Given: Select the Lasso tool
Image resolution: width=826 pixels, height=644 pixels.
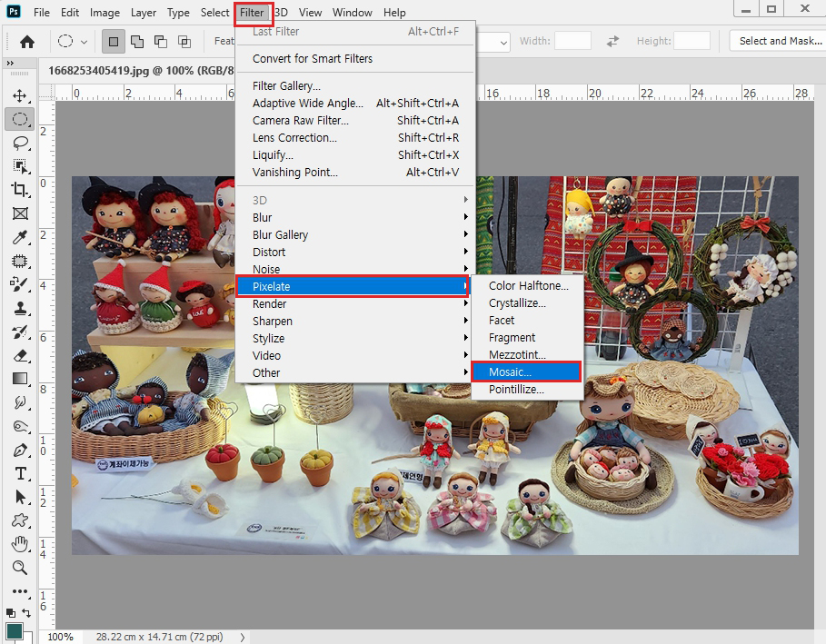Looking at the screenshot, I should point(19,143).
